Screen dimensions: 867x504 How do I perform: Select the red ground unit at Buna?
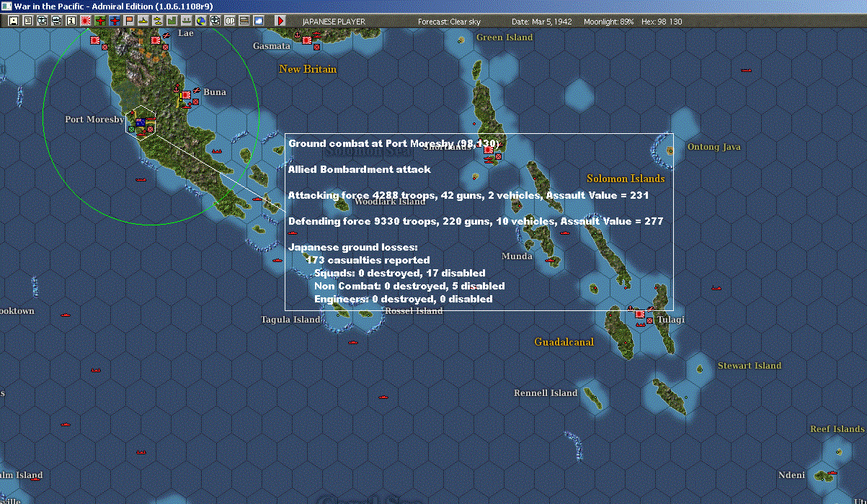pos(195,102)
